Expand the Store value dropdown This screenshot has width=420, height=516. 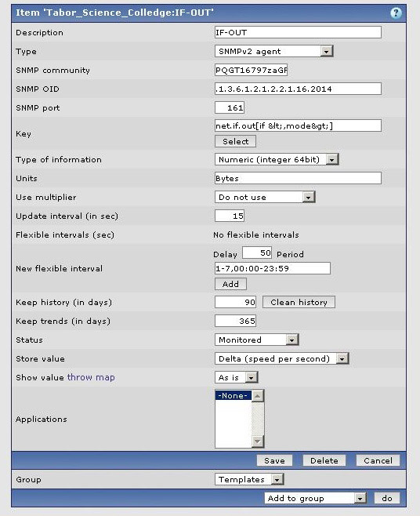[x=281, y=358]
